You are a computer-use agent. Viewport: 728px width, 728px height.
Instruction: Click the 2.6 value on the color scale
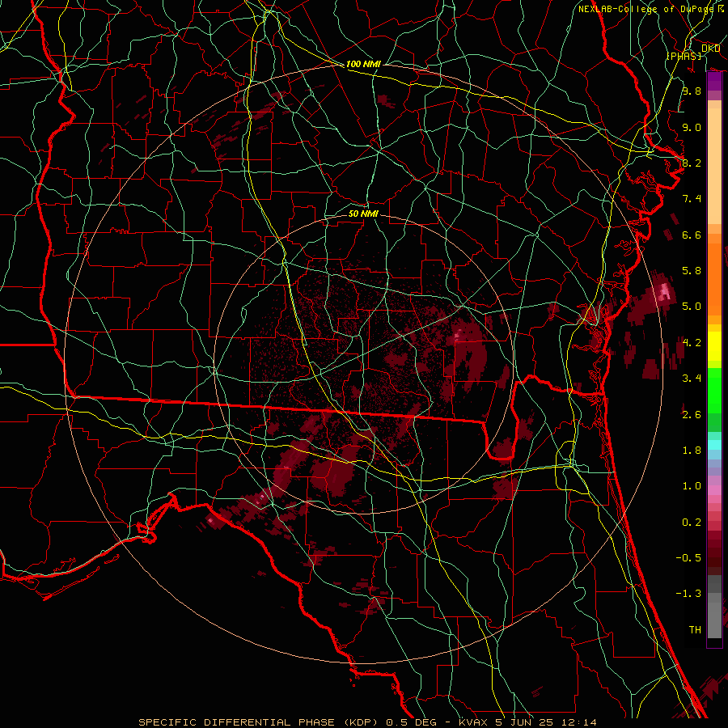click(x=692, y=415)
